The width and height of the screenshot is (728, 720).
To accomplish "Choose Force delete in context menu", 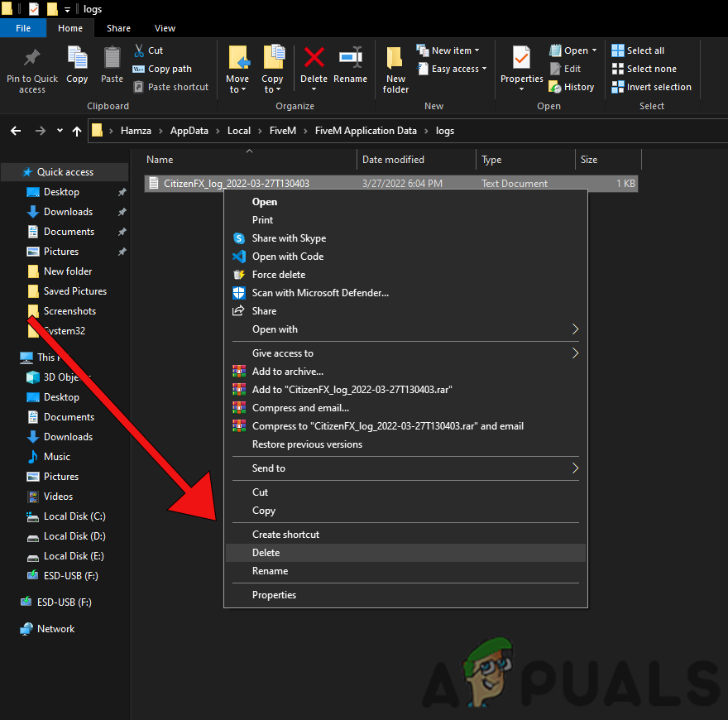I will (405, 275).
